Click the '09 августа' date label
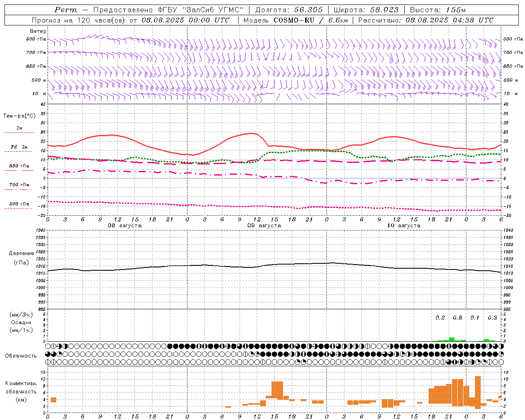Screen dimensions: 525x420 (x=264, y=225)
